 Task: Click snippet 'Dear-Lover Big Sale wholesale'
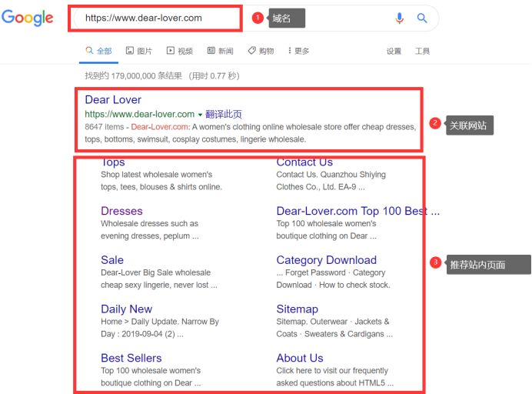[155, 272]
